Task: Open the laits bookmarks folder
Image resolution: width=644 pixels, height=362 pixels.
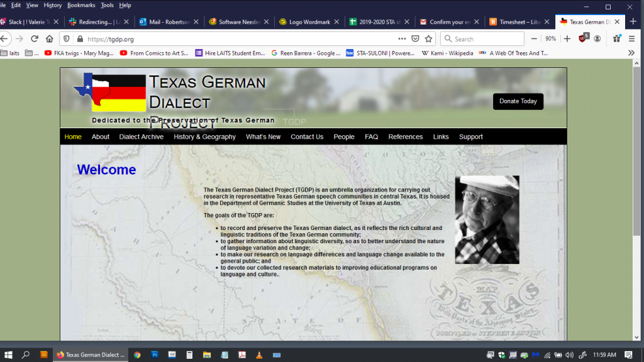Action: pos(10,53)
